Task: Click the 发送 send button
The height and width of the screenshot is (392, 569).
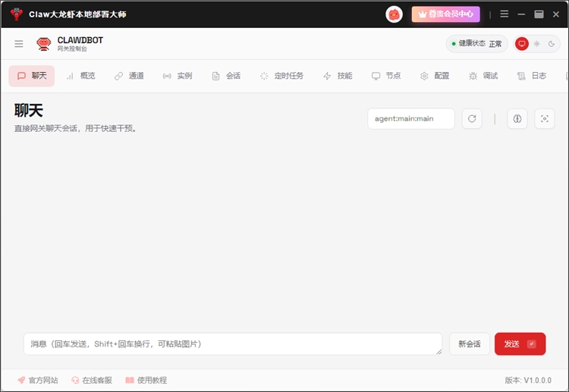Action: [520, 343]
